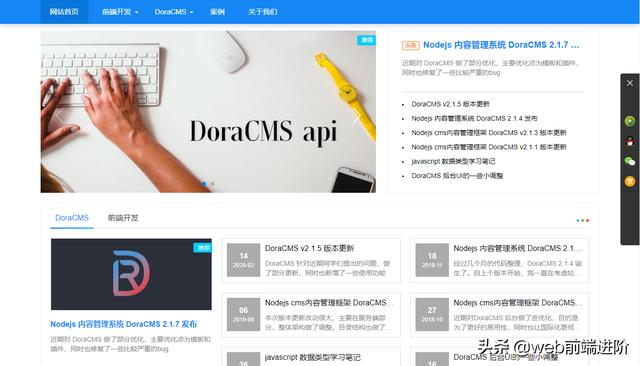
Task: Click the orange 头条 tag beside headline
Action: click(x=411, y=45)
